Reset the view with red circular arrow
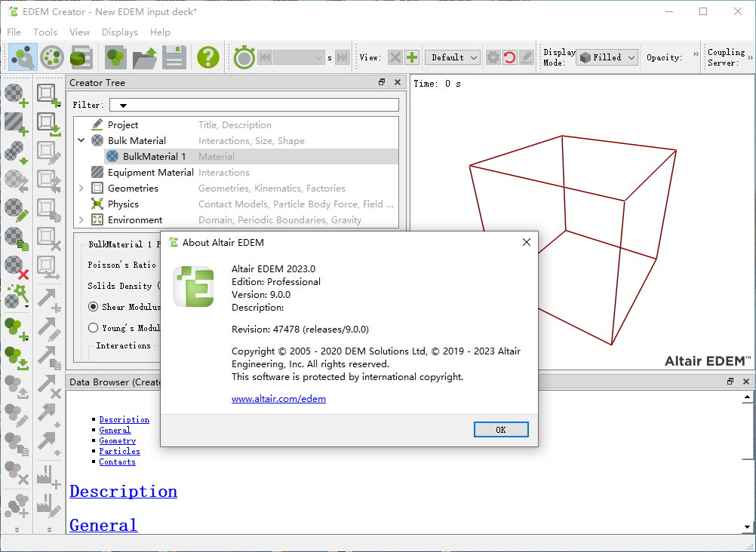Screen dimensions: 756x552 (x=509, y=57)
